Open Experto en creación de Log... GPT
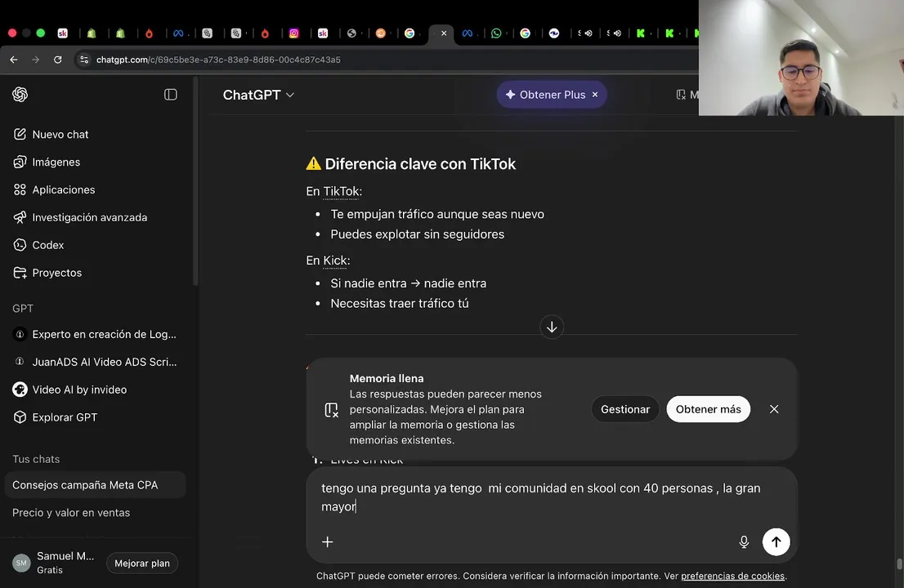Viewport: 904px width, 588px height. coord(95,334)
